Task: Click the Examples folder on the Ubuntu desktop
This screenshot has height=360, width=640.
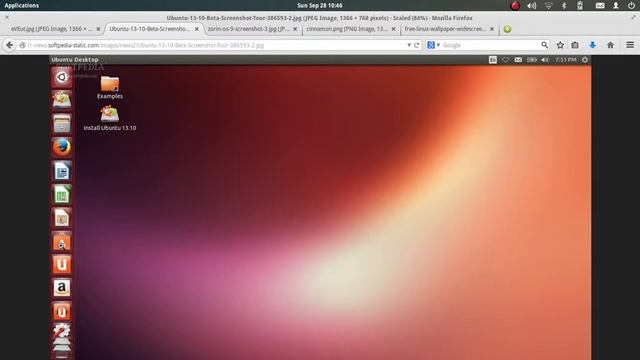Action: point(110,87)
